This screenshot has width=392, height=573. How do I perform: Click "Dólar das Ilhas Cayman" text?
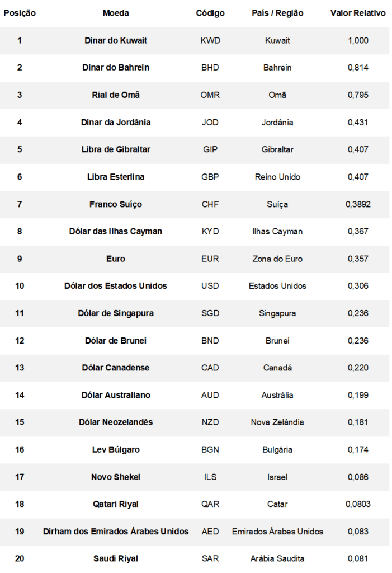point(116,231)
